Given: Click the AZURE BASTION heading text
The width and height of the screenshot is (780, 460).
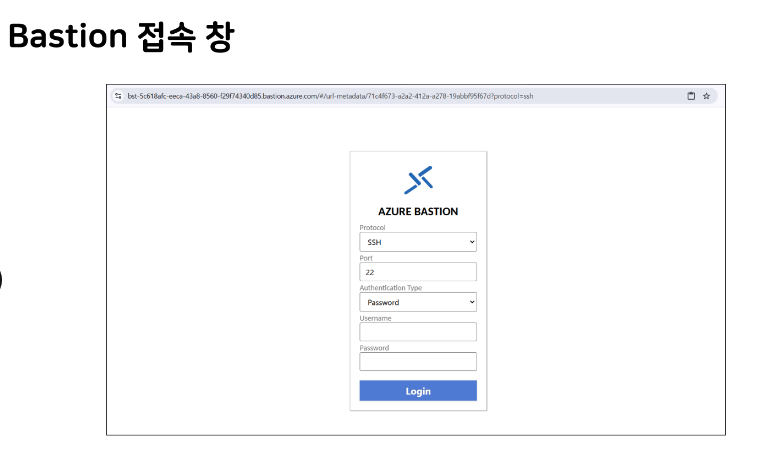Looking at the screenshot, I should coord(418,211).
